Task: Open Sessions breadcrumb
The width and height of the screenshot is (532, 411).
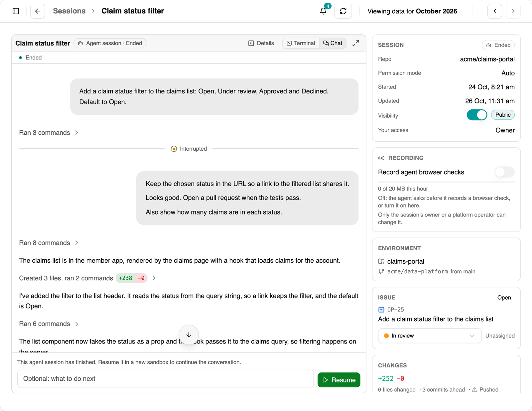Action: click(69, 11)
